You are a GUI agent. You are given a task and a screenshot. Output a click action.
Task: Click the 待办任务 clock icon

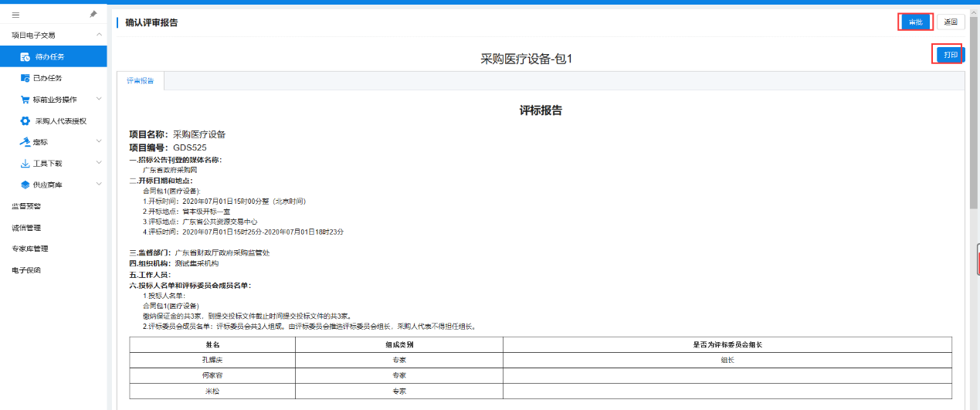point(25,57)
